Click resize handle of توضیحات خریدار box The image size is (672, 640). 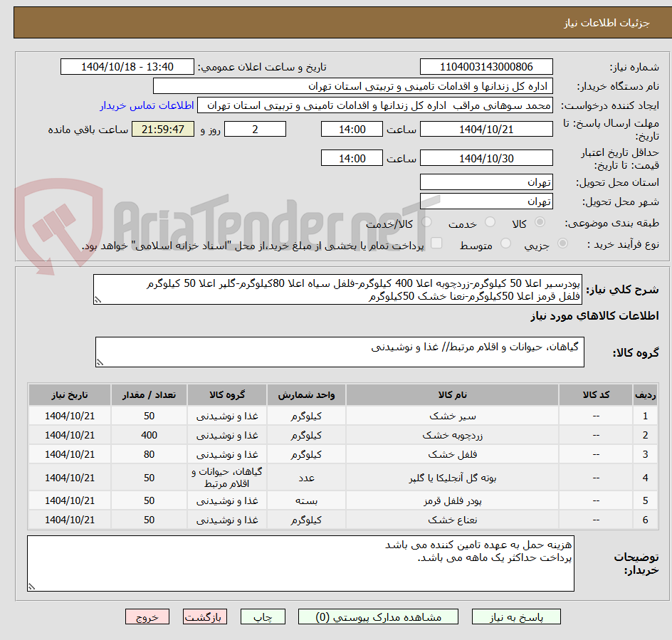[32, 587]
